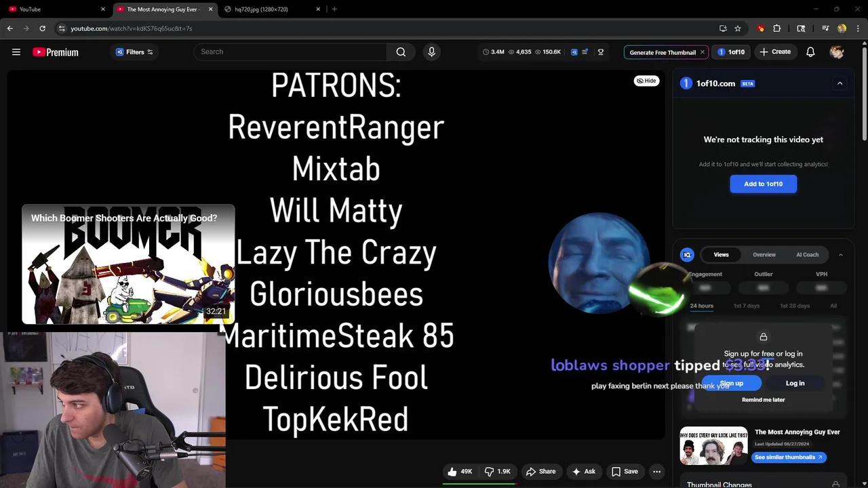Collapse the 1of10.com panel
This screenshot has width=868, height=488.
pyautogui.click(x=840, y=83)
